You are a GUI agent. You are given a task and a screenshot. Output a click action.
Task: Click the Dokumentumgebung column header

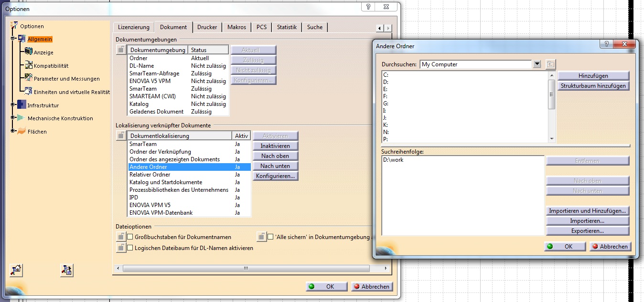coord(158,50)
